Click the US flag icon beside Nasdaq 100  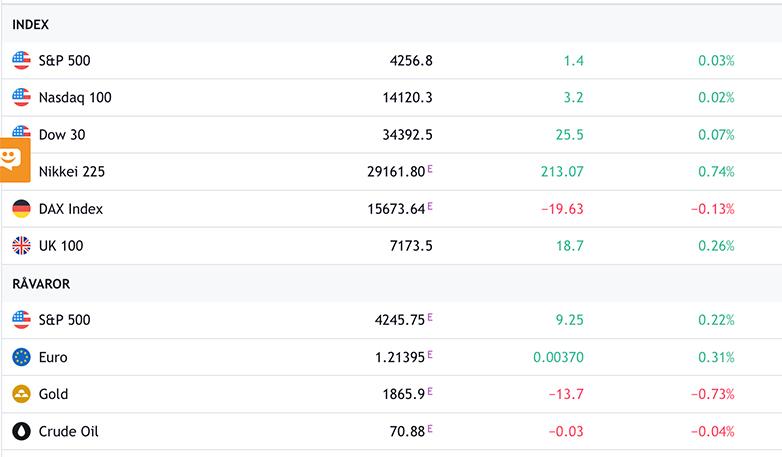tap(21, 98)
